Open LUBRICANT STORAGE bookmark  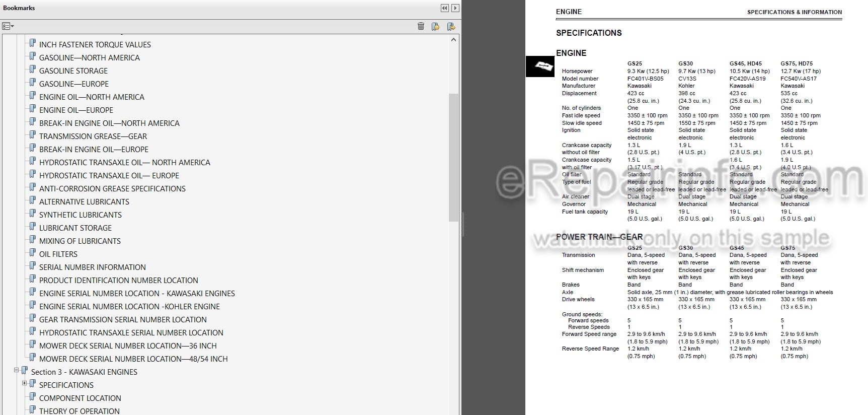[x=75, y=228]
